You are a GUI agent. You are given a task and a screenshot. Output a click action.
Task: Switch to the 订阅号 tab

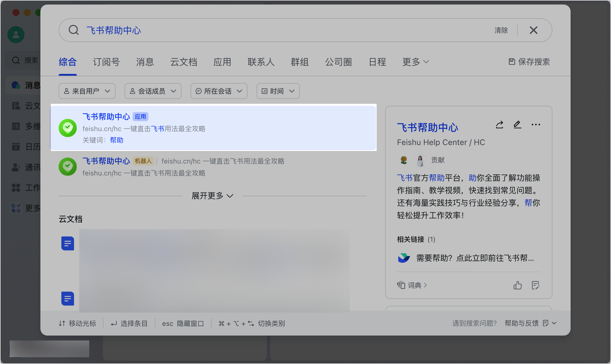pyautogui.click(x=106, y=62)
